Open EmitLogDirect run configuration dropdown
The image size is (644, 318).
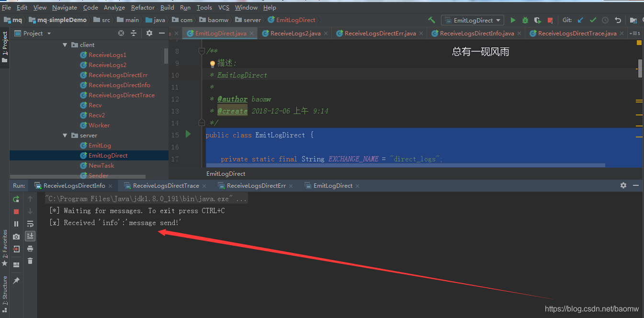[472, 20]
